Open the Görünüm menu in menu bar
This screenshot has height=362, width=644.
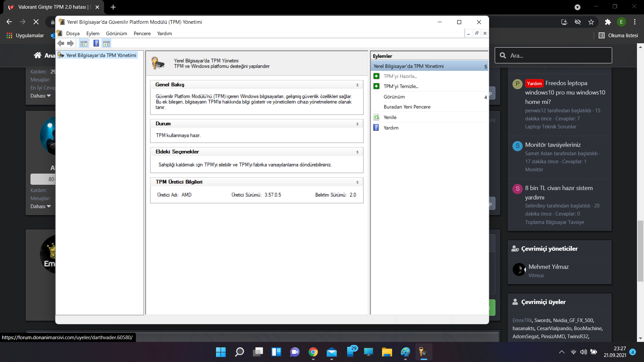click(116, 34)
